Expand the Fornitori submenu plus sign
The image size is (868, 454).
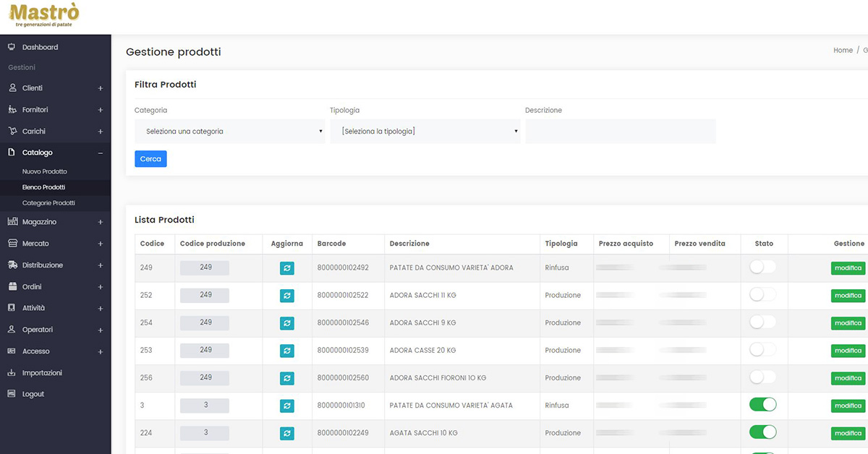(x=101, y=110)
